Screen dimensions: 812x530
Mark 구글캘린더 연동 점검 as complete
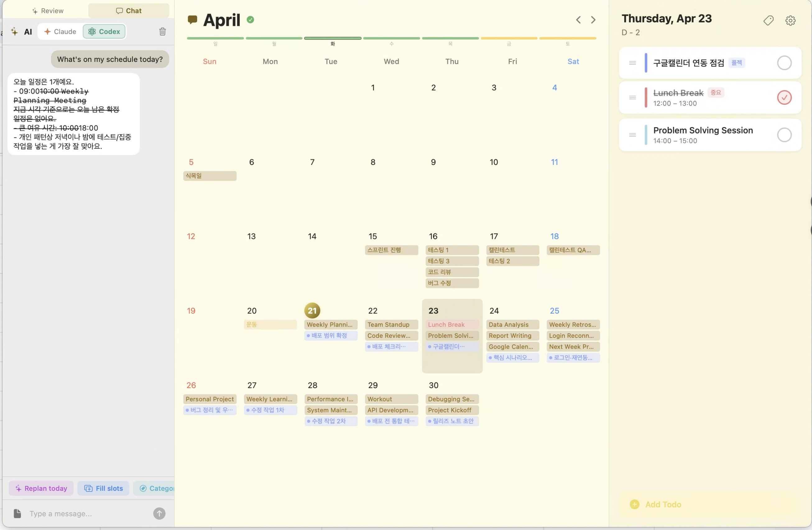click(784, 63)
